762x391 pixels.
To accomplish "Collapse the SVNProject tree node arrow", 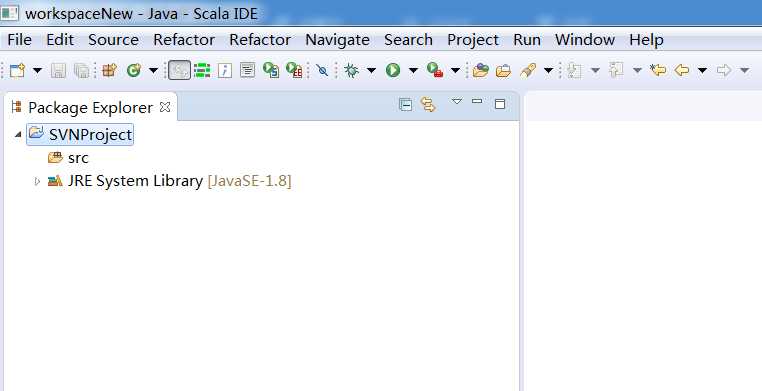I will [18, 134].
